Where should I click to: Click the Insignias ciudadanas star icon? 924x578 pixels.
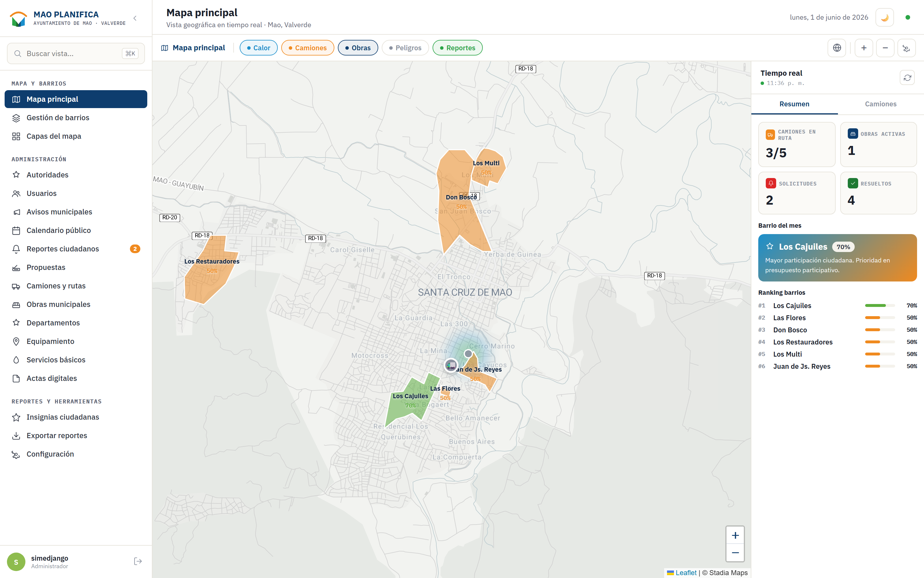pos(16,417)
